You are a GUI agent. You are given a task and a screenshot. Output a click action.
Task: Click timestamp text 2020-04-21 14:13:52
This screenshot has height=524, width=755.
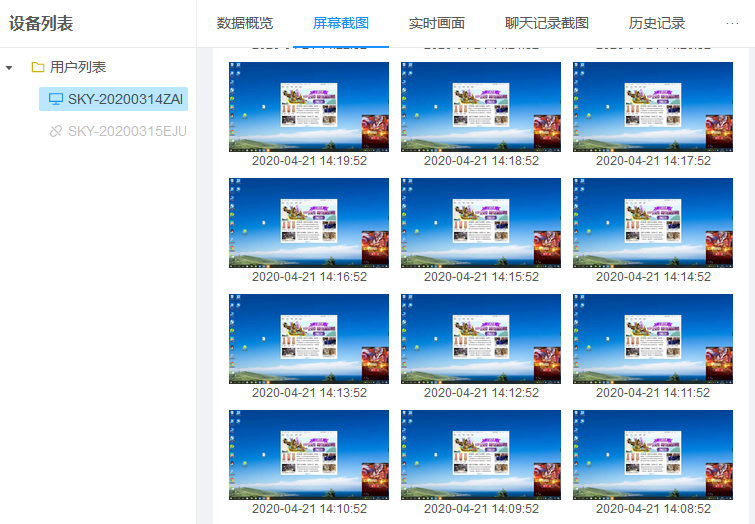(309, 393)
